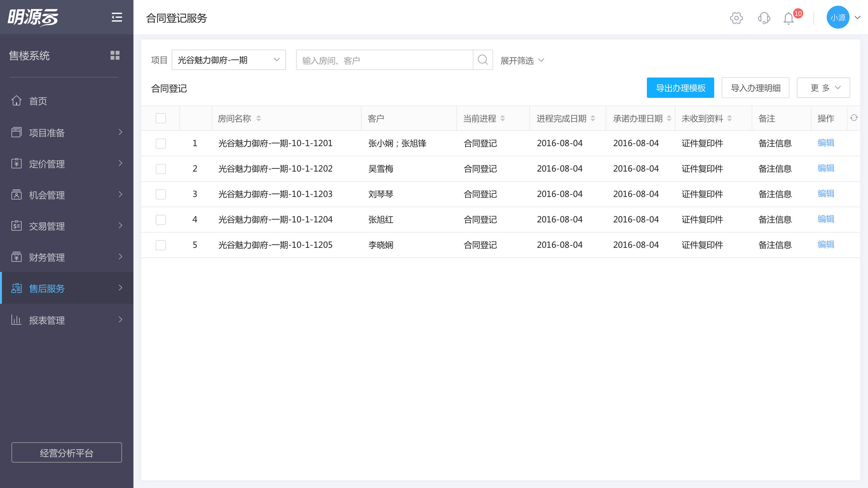Expand 项目准备 submenu chevron
Image resolution: width=868 pixels, height=488 pixels.
tap(120, 132)
